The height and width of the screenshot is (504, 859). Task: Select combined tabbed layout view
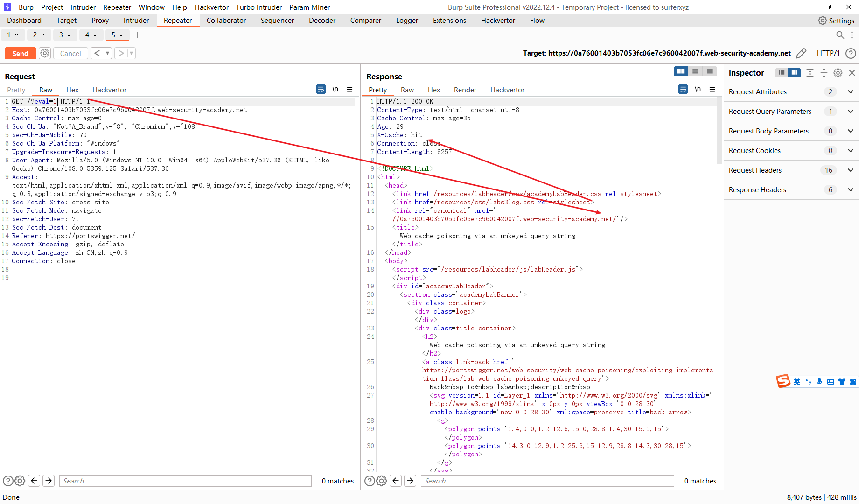710,71
